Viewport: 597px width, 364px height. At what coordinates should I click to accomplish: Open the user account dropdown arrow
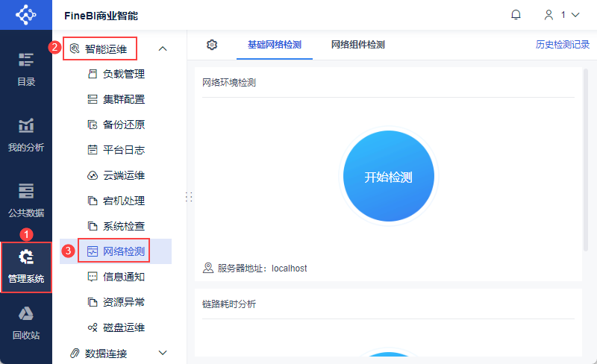[575, 15]
